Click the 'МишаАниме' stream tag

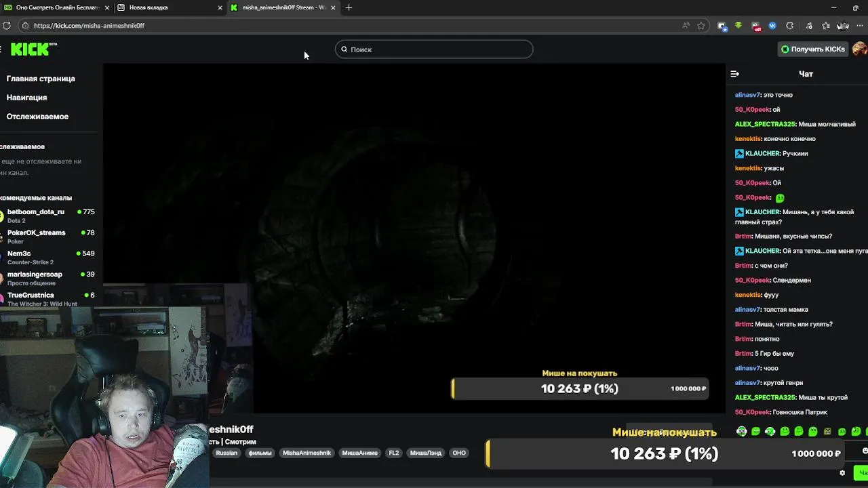[x=359, y=453]
